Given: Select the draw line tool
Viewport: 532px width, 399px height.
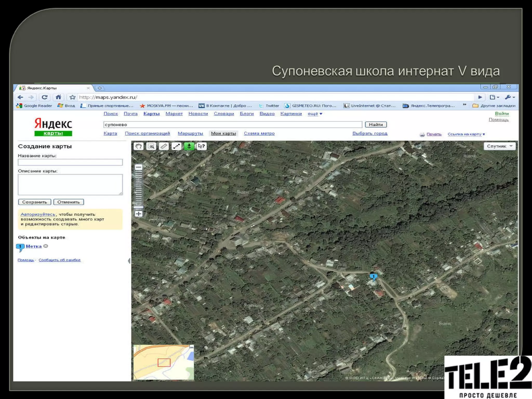Looking at the screenshot, I should [176, 146].
